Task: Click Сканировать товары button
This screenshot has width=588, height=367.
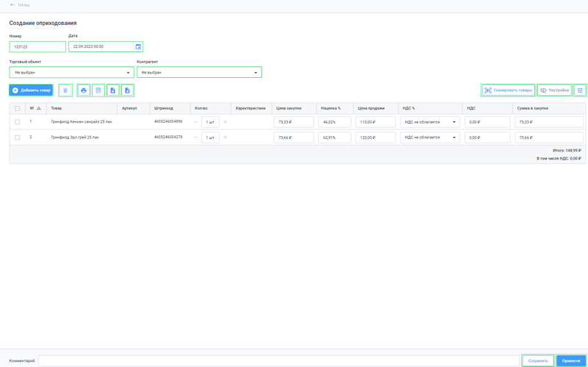Action: tap(508, 90)
